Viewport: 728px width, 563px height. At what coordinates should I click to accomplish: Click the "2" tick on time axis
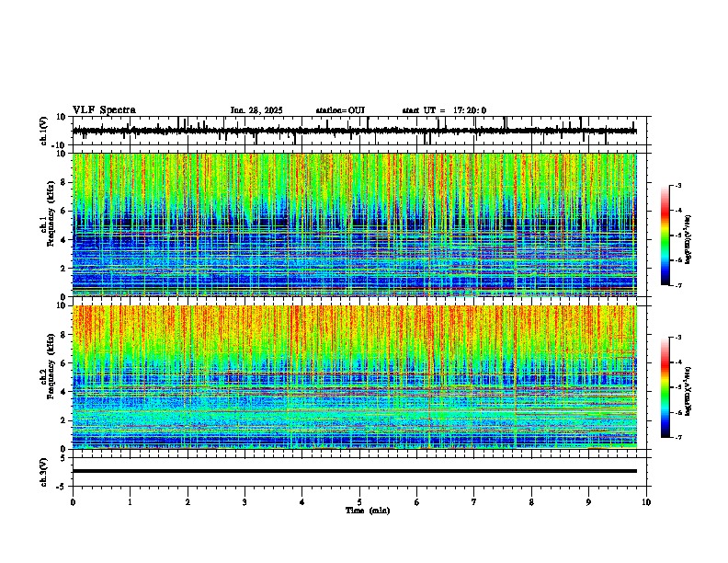pos(188,502)
